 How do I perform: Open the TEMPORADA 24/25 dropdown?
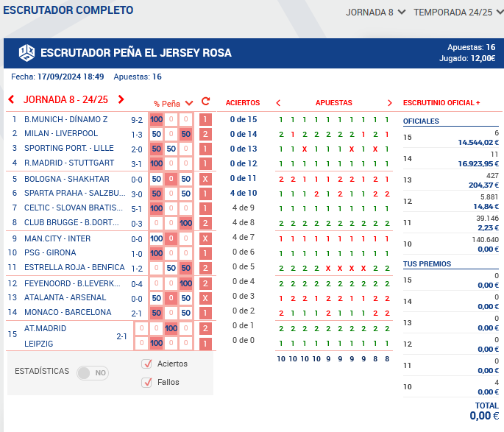pyautogui.click(x=458, y=13)
